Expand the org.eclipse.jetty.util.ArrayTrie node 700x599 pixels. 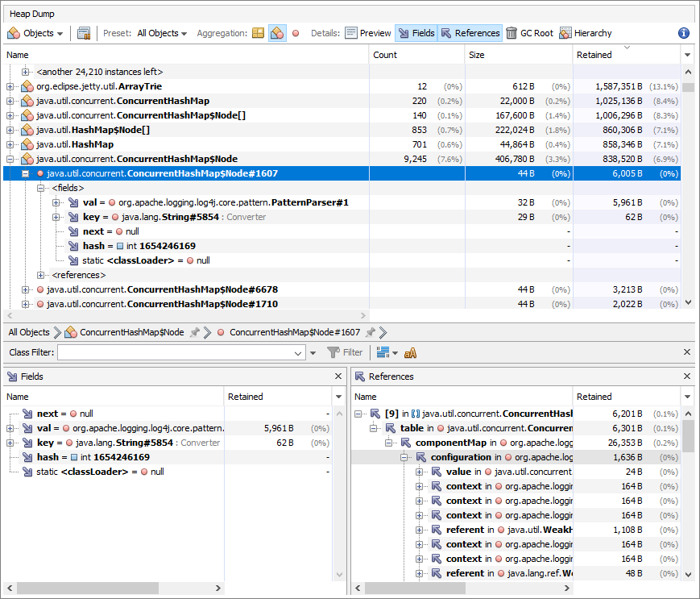[10, 86]
